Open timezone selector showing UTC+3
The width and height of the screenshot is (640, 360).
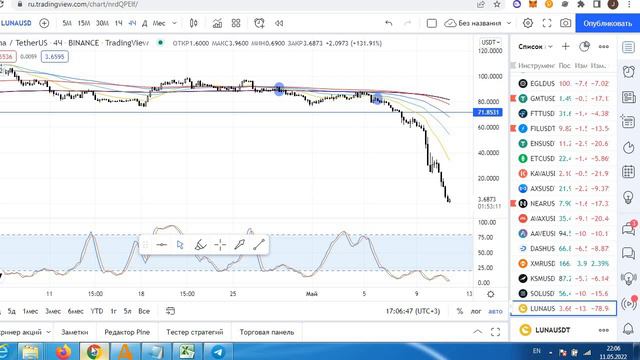click(413, 311)
